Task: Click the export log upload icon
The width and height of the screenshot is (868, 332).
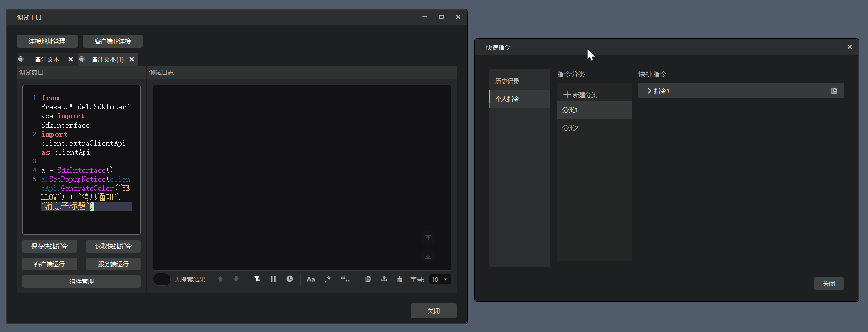Action: pos(384,279)
